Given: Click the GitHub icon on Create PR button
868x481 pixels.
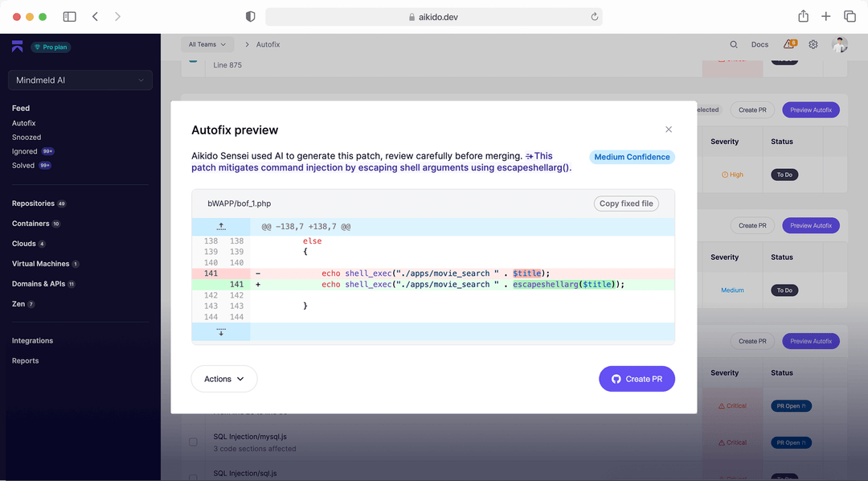Looking at the screenshot, I should [615, 378].
